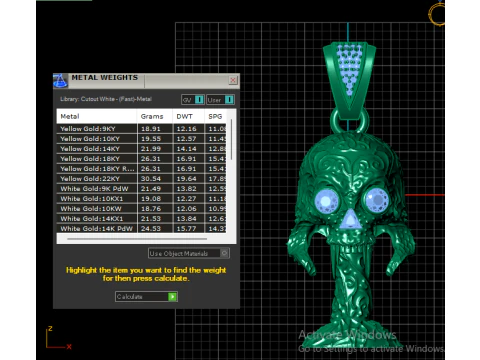Select the White Gold:14KX1 row
The width and height of the screenshot is (480, 360).
click(x=142, y=219)
